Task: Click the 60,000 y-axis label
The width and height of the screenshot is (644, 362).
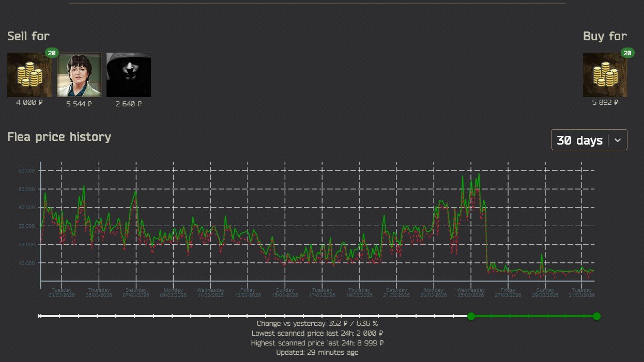Action: 26,170
